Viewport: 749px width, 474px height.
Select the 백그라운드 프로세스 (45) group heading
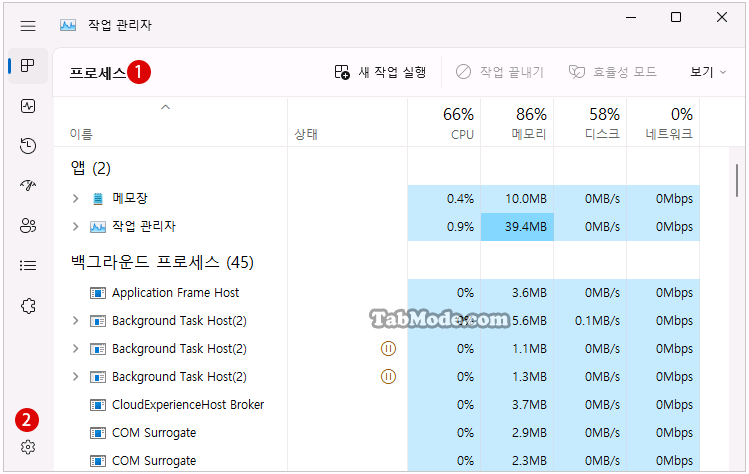click(x=162, y=262)
